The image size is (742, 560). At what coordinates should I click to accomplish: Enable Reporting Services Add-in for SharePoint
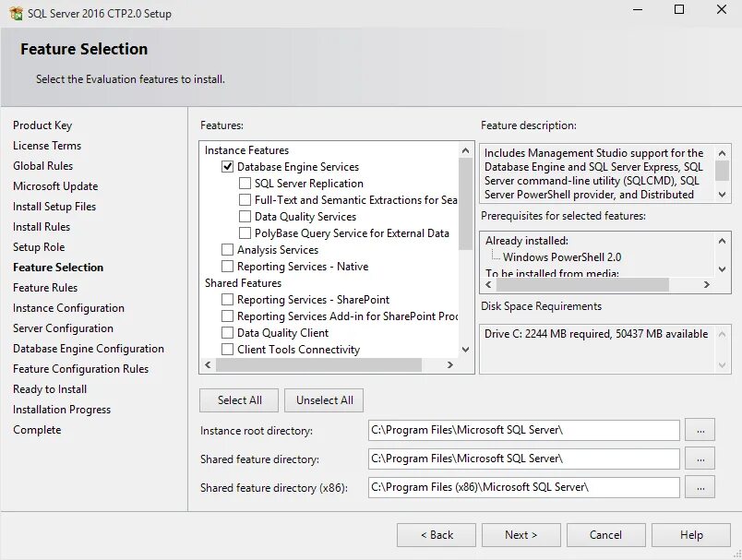point(227,316)
